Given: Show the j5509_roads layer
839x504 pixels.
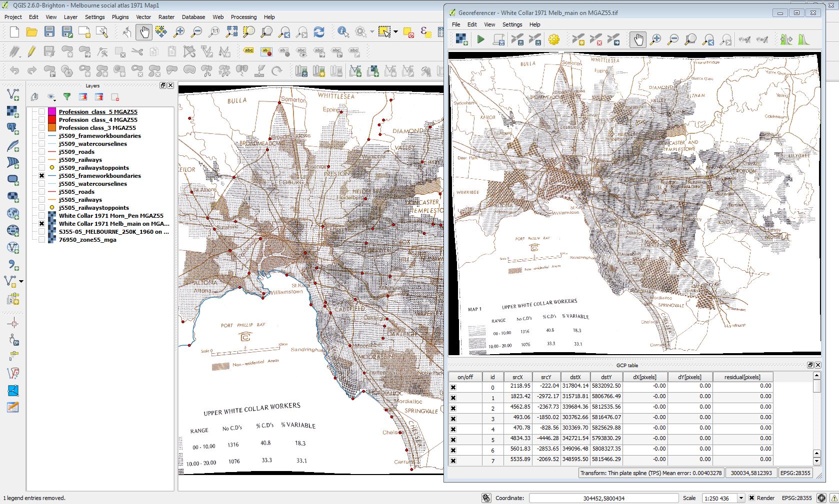Looking at the screenshot, I should coord(42,152).
